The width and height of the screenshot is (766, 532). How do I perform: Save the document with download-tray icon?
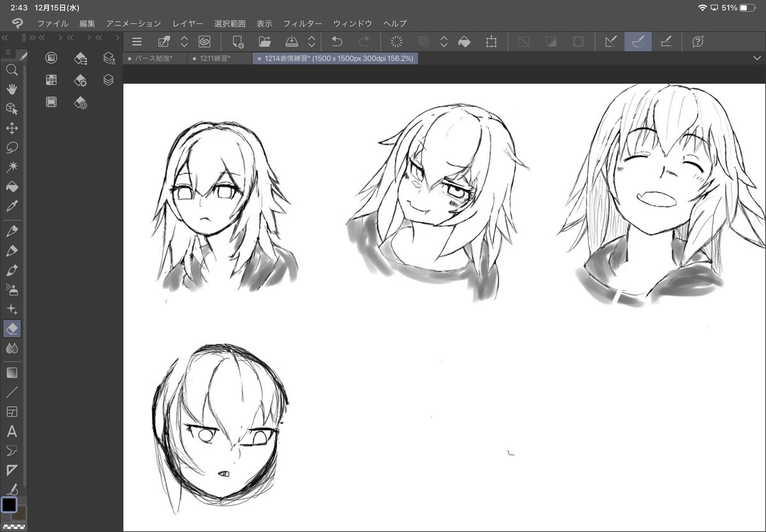tap(291, 42)
